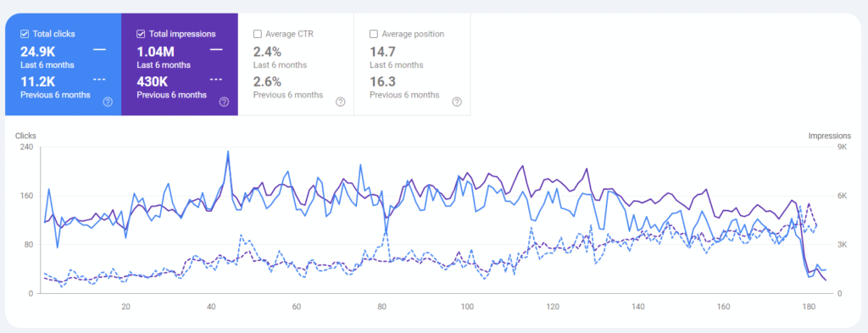
Task: Click the day 20 x-axis label
Action: click(x=125, y=307)
